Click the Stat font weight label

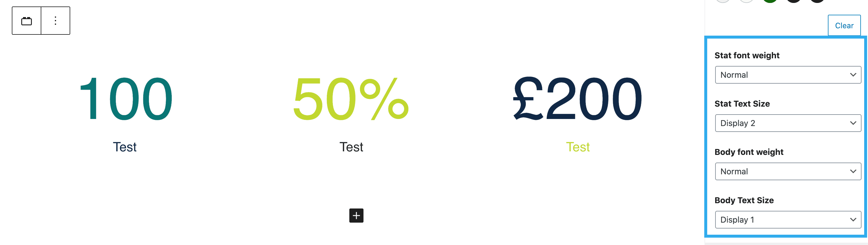click(x=747, y=56)
